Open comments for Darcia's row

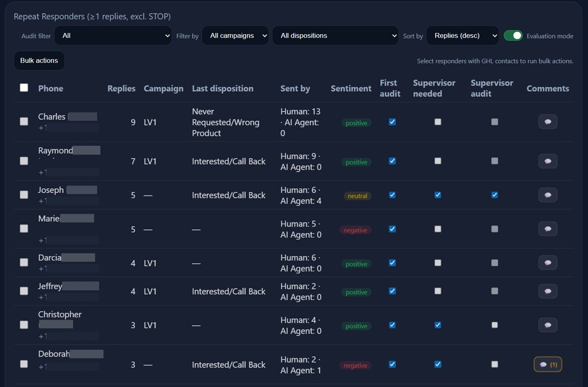coord(548,263)
